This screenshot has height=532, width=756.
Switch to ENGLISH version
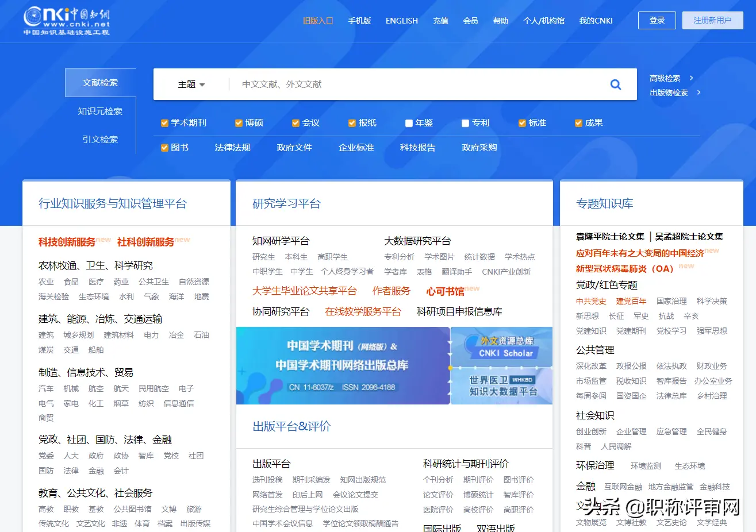pos(402,21)
